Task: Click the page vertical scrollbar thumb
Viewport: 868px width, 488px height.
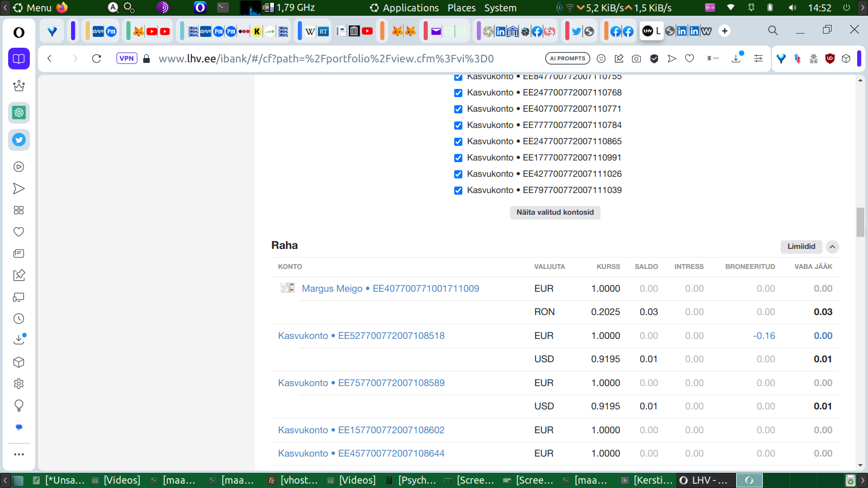Action: [x=860, y=222]
